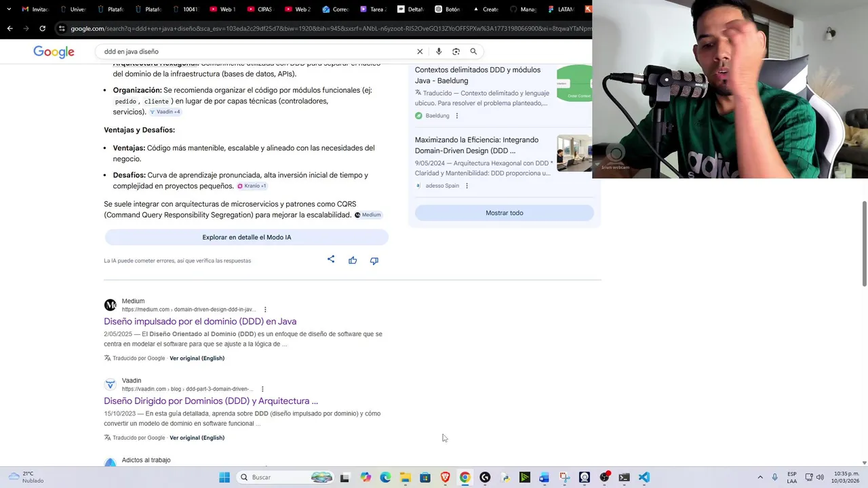This screenshot has width=868, height=488.
Task: Open the Baeldung article thumbnail
Action: coord(574,83)
